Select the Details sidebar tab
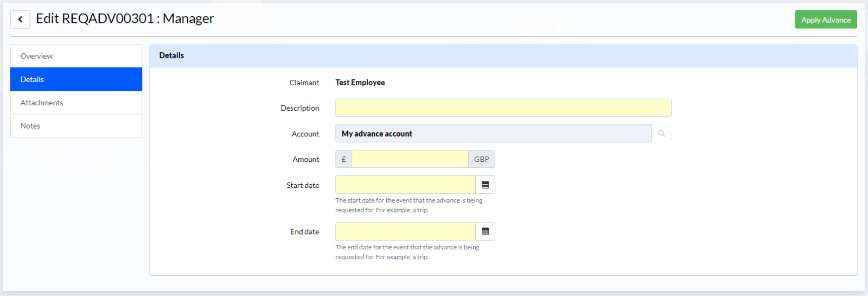The image size is (868, 296). 76,79
